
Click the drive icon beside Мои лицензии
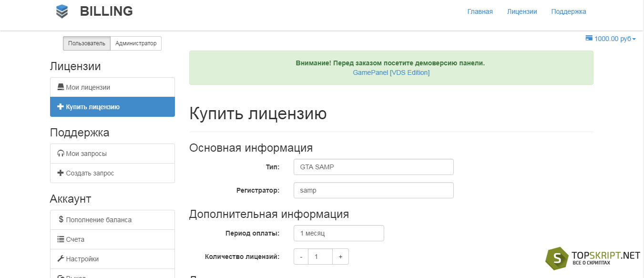tap(61, 87)
